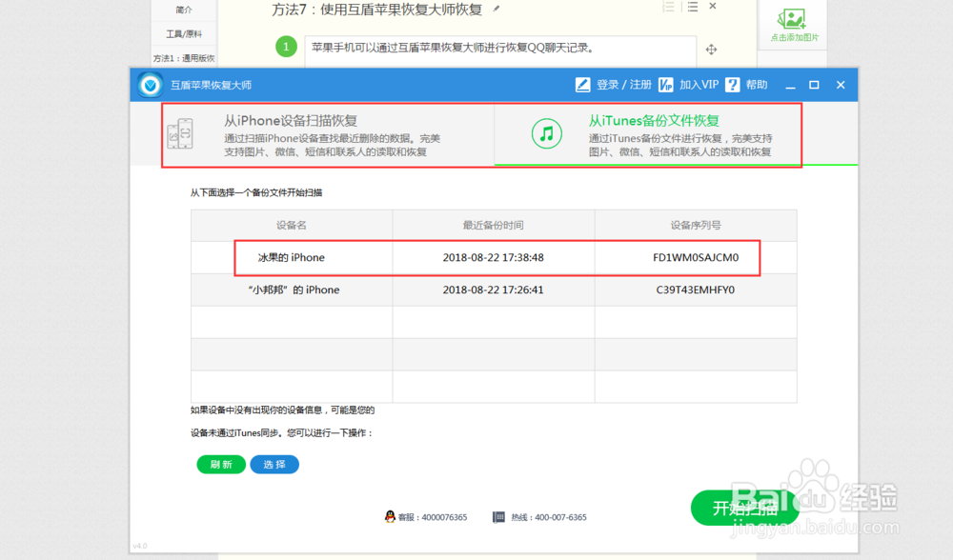Click the VIP badge icon for 加入VIP
The image size is (953, 560).
click(665, 85)
